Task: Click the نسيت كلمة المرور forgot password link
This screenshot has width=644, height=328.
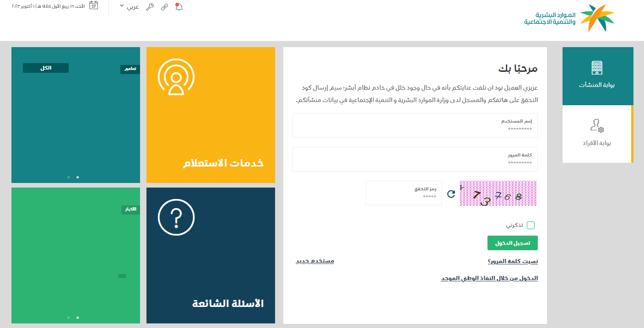Action: 513,261
